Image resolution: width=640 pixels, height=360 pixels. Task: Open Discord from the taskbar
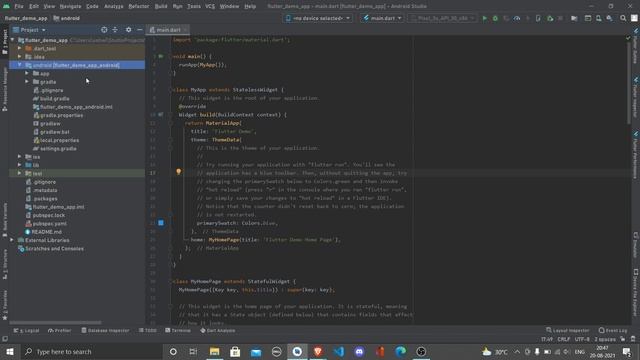[x=359, y=351]
